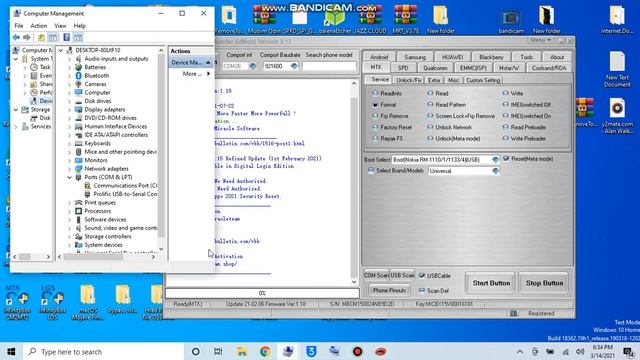Expand the More Actions submenu arrow
The width and height of the screenshot is (640, 360).
coord(209,74)
